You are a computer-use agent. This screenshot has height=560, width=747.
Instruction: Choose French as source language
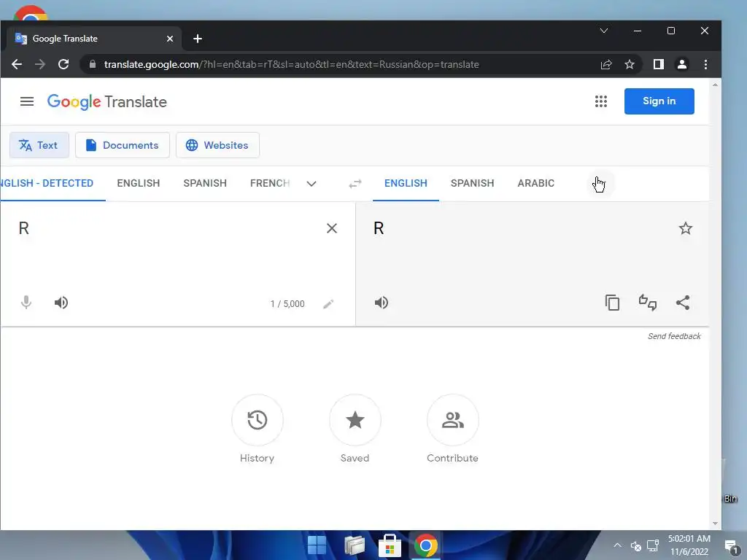tap(270, 183)
